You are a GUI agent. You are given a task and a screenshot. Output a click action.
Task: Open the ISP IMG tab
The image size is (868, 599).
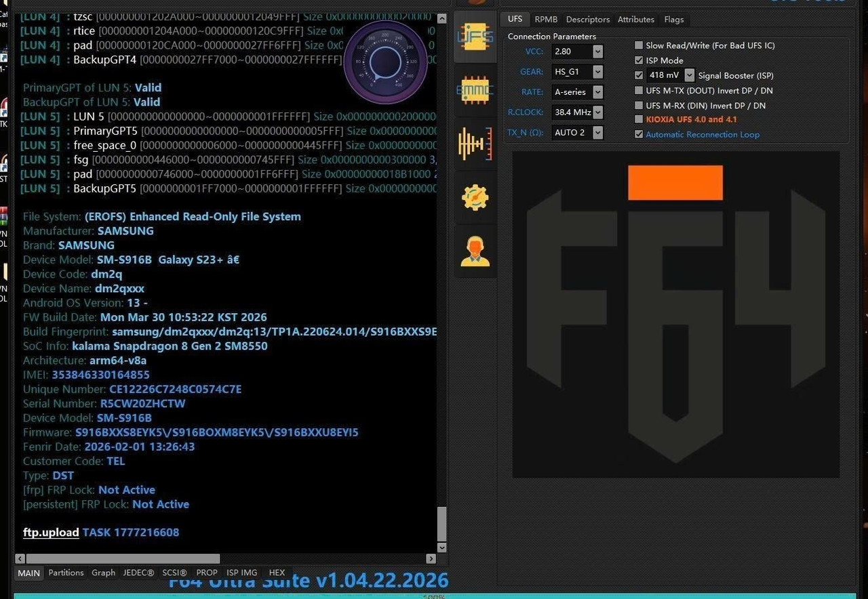[x=242, y=573]
